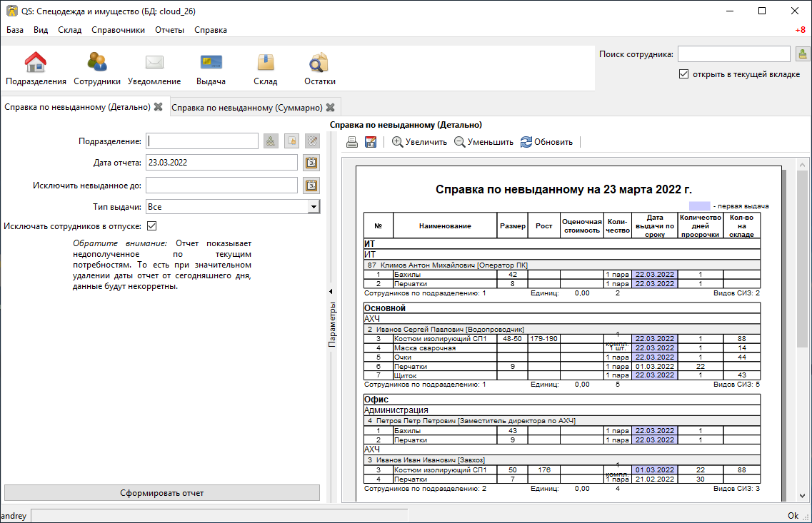The height and width of the screenshot is (523, 812).
Task: Uncheck Исключать сотрудников в отпуске checkbox
Action: (151, 226)
